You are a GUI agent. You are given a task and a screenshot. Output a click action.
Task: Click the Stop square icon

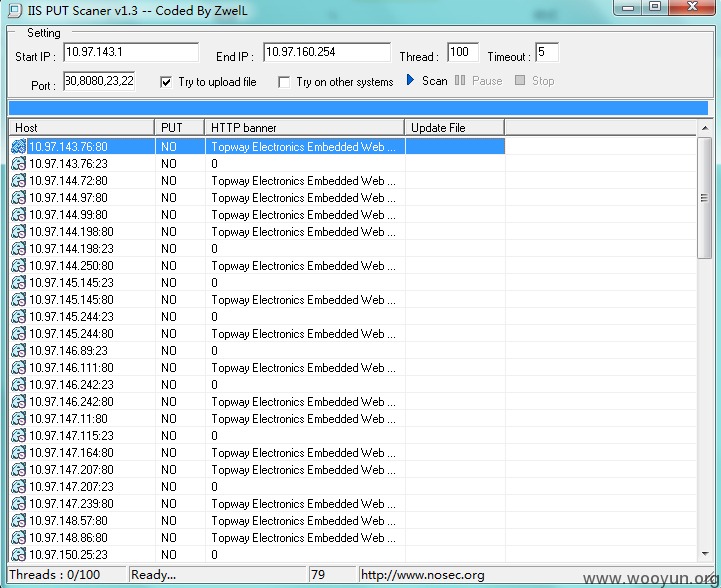coord(520,80)
